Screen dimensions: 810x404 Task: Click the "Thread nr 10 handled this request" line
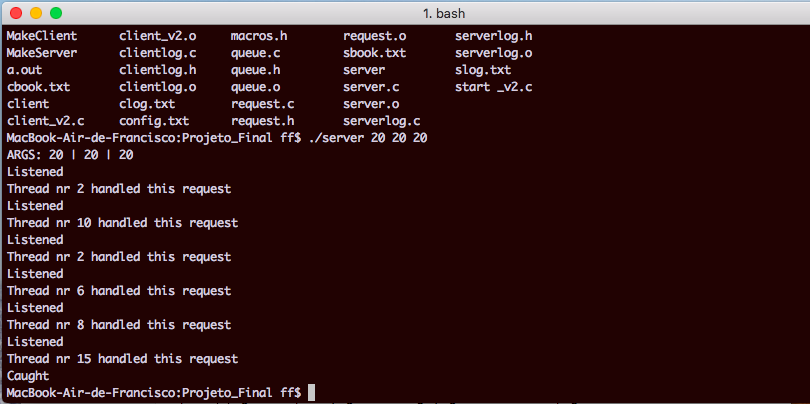click(x=122, y=223)
